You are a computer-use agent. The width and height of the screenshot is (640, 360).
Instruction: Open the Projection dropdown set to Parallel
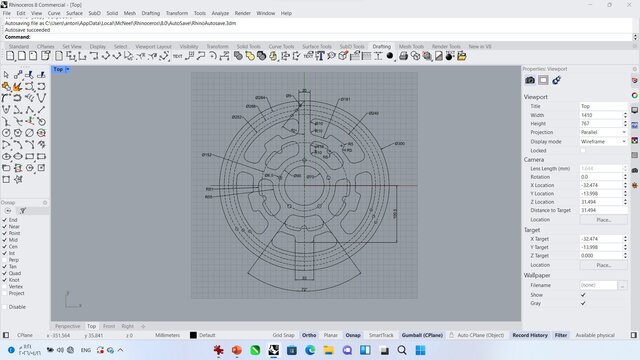[x=603, y=132]
